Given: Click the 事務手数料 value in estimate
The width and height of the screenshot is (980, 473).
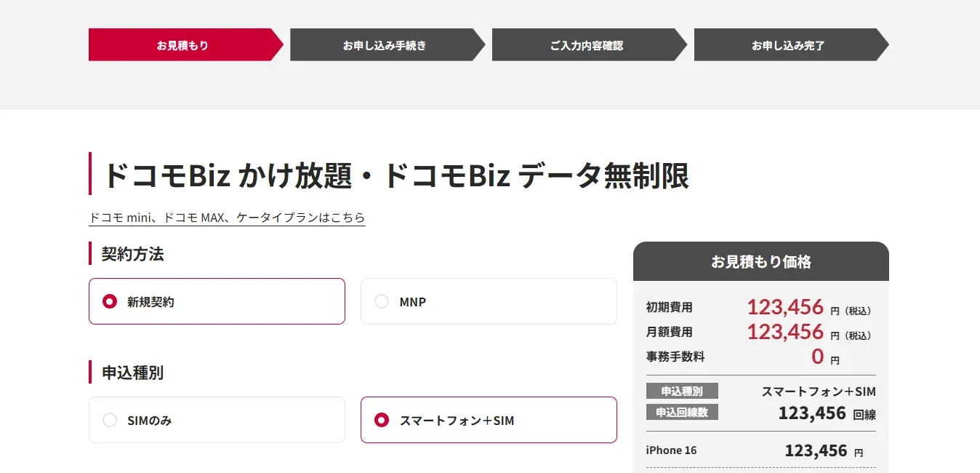Looking at the screenshot, I should pyautogui.click(x=818, y=357).
